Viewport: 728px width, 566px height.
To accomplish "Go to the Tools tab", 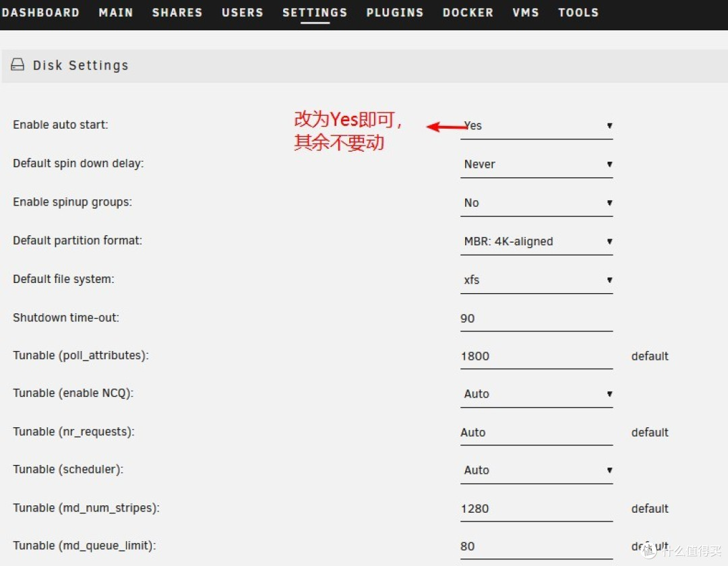I will 578,13.
